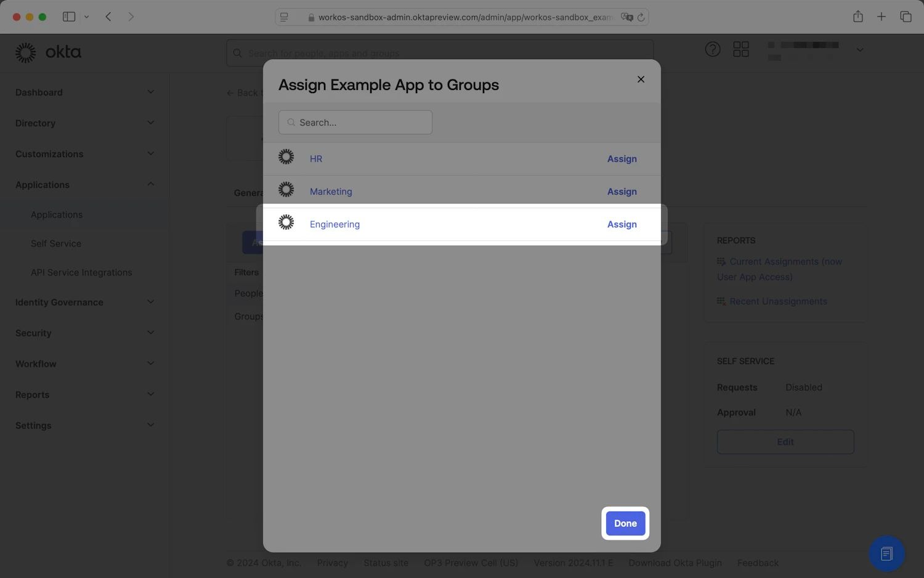Screen dimensions: 924x578
Task: Click the page reader icon in address bar
Action: (x=284, y=17)
